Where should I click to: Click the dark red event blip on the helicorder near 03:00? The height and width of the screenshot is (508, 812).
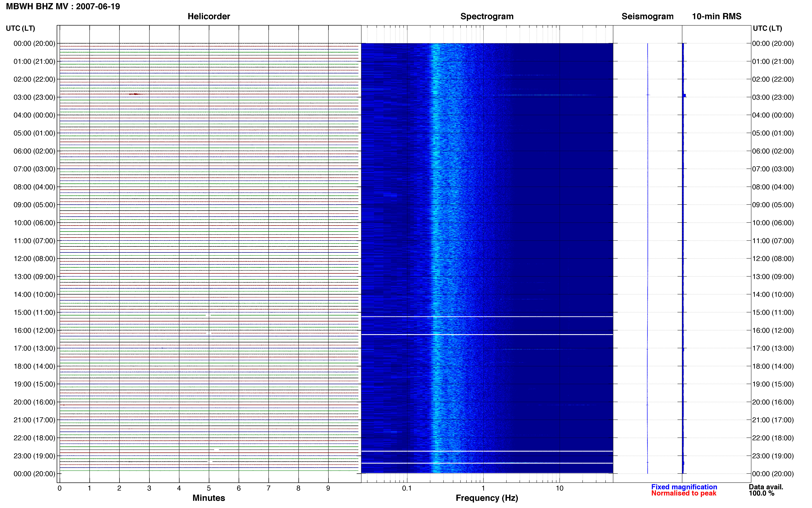click(x=135, y=94)
